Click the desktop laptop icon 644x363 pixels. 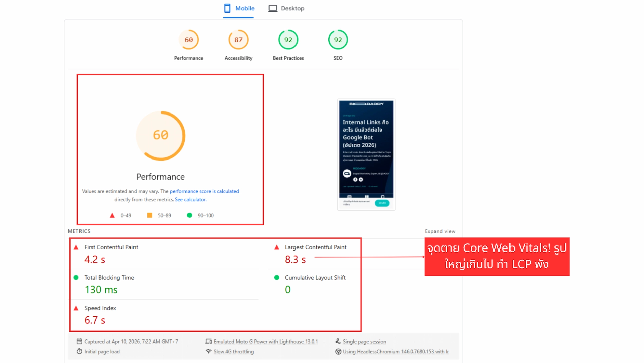click(x=273, y=8)
